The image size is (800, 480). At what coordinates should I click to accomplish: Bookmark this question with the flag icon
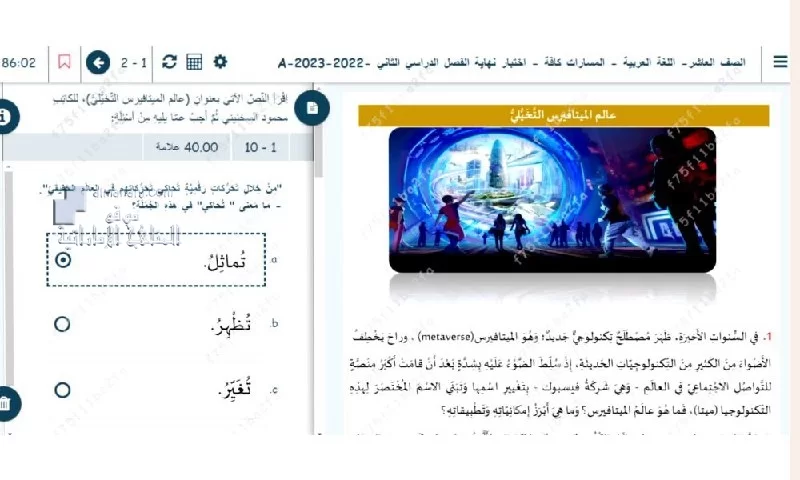pos(64,62)
